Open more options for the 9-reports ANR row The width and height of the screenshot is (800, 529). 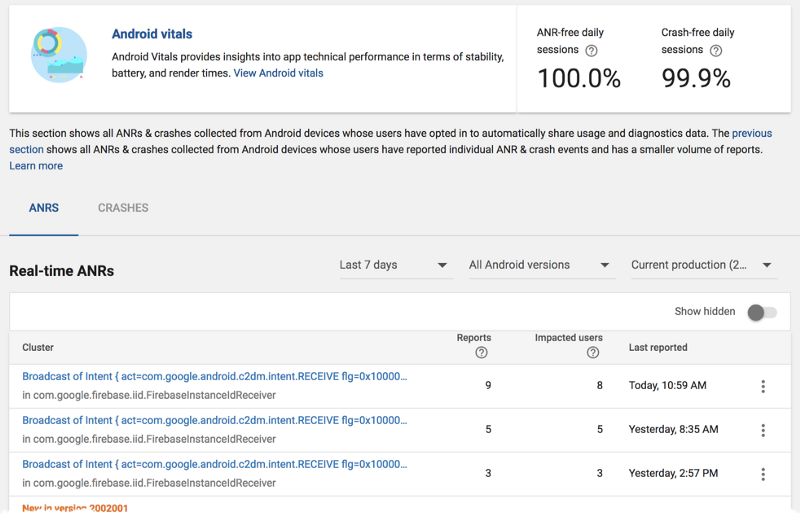[763, 386]
